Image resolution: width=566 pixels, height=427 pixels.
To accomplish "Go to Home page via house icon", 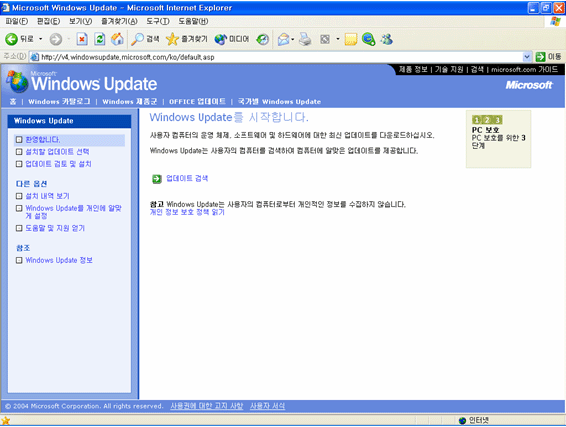I will tap(117, 39).
